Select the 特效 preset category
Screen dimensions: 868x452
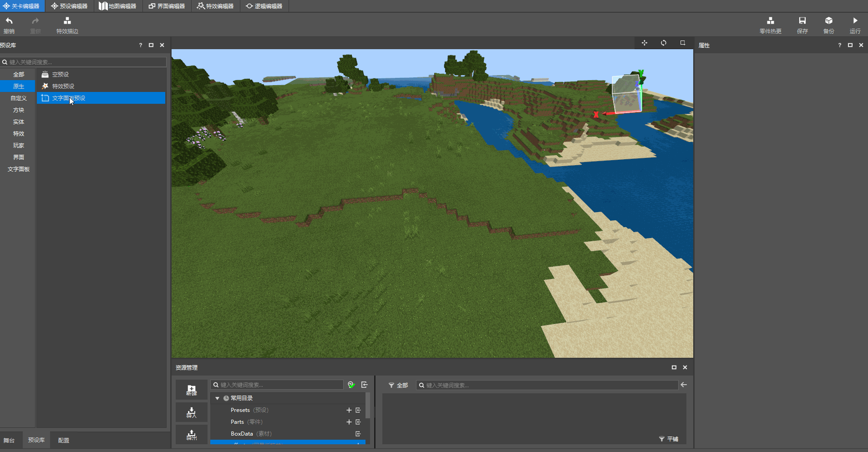(18, 134)
